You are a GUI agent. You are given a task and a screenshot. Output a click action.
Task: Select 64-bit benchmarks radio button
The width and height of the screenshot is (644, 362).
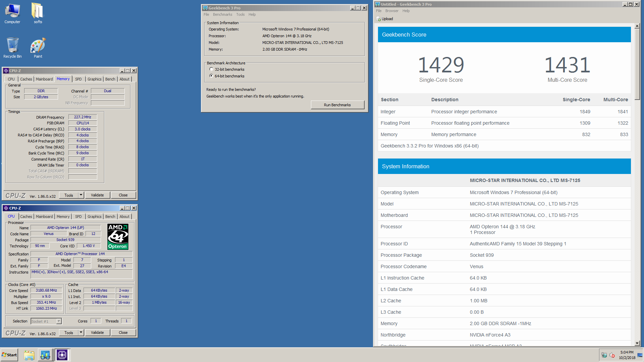coord(211,76)
